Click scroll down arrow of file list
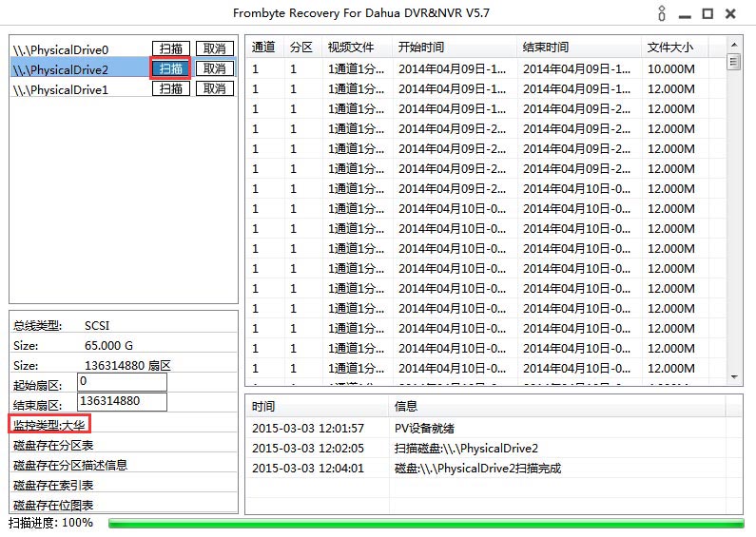 (733, 377)
